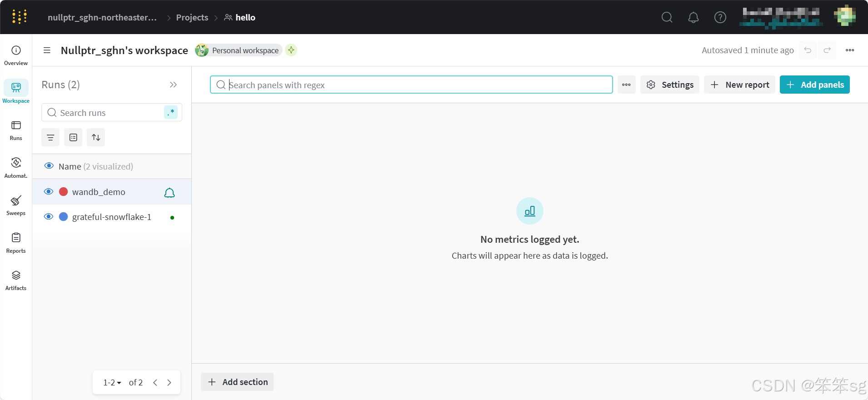Change the wandb_demo red color dot
This screenshot has width=868, height=400.
point(64,191)
